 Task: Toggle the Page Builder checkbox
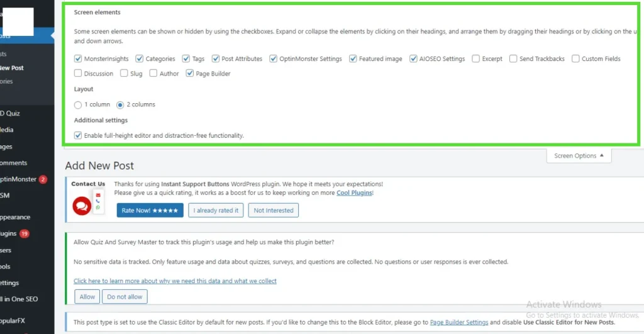[x=190, y=74]
